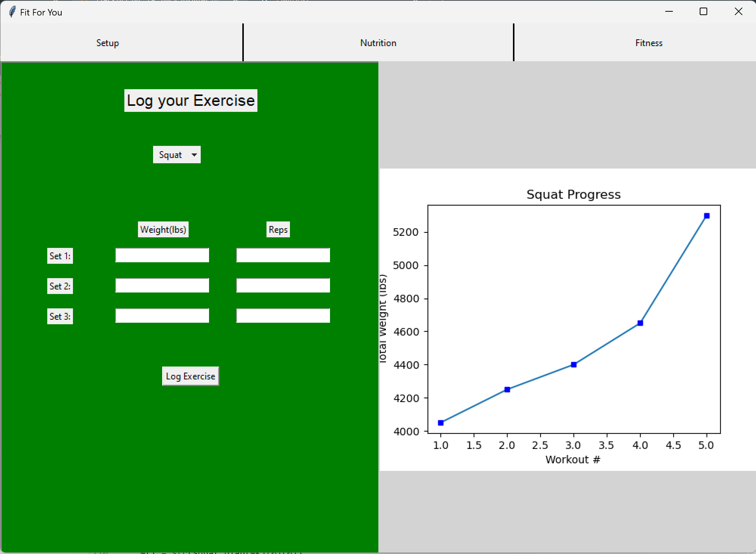Select the Set 3 reps entry box
Screen dimensions: 756x554
[x=283, y=316]
